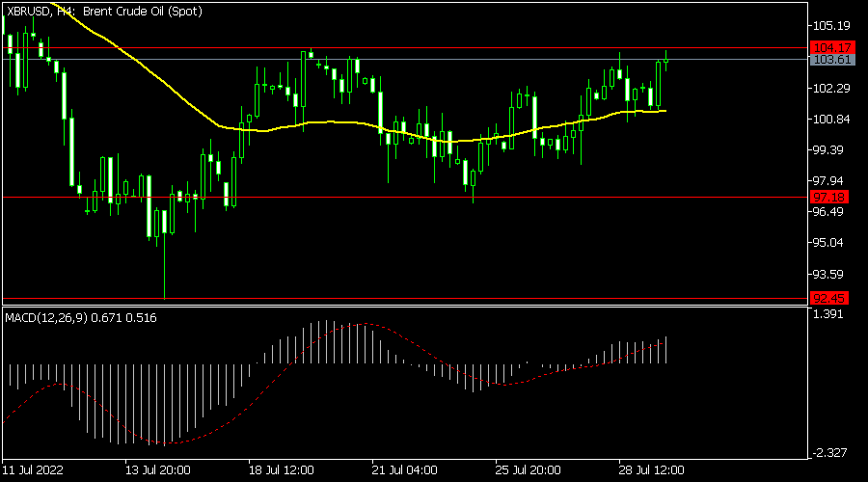Click the 105.19 price scale value

pos(831,25)
